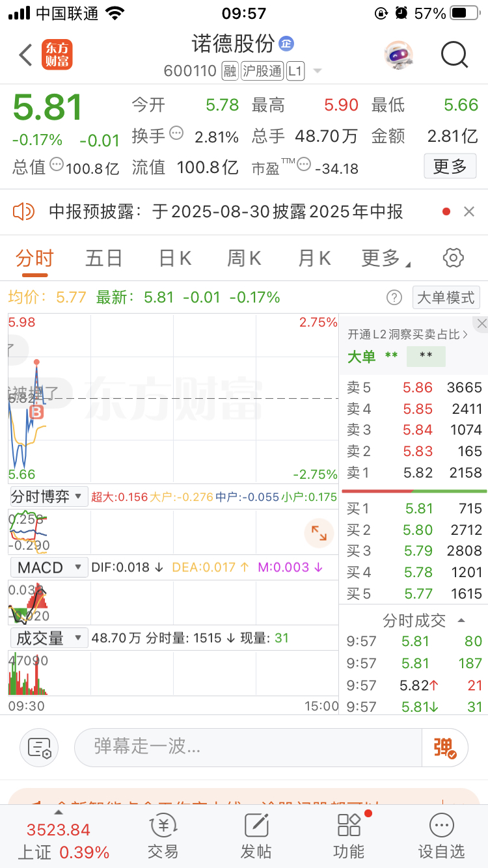This screenshot has height=868, width=488.
Task: Tap the buy-sell ratio bar
Action: click(414, 491)
